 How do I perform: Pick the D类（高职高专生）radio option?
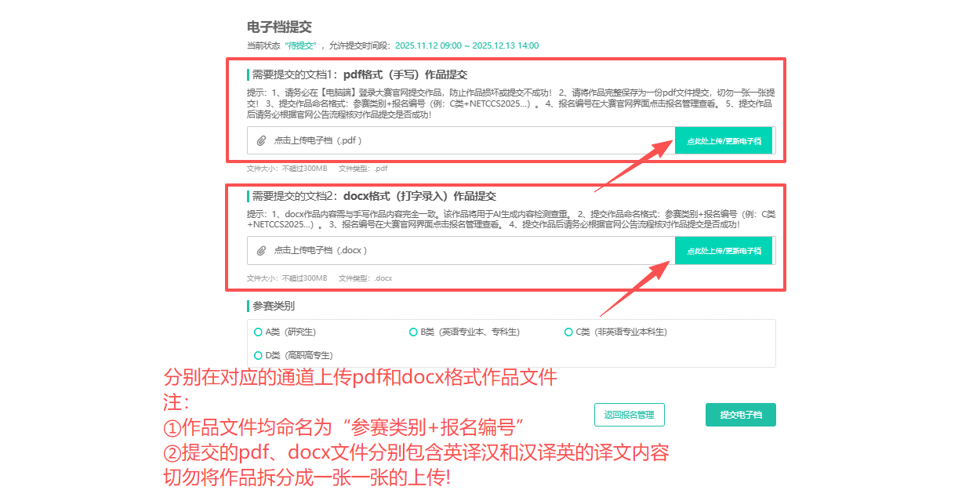pyautogui.click(x=258, y=355)
